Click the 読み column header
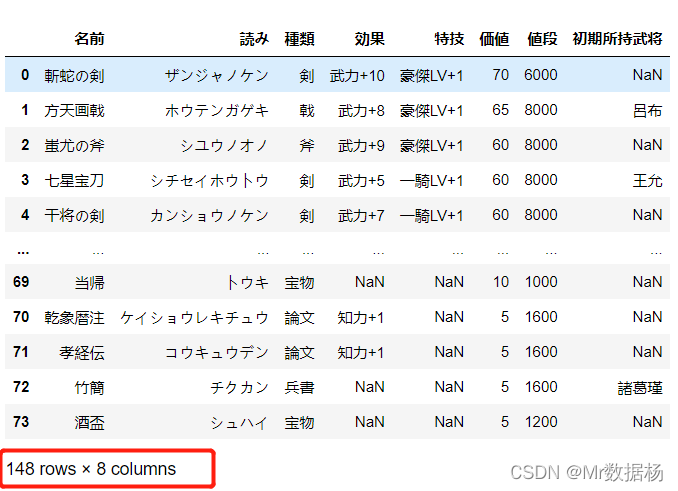Screen dimensions: 678x491 coord(254,39)
